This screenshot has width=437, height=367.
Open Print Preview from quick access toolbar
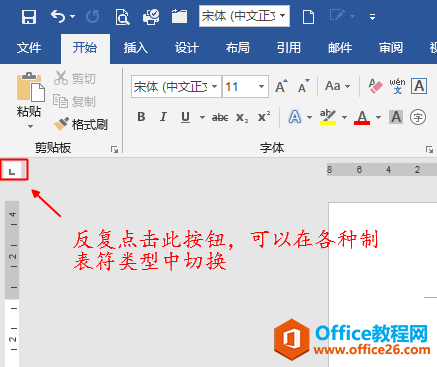[122, 17]
